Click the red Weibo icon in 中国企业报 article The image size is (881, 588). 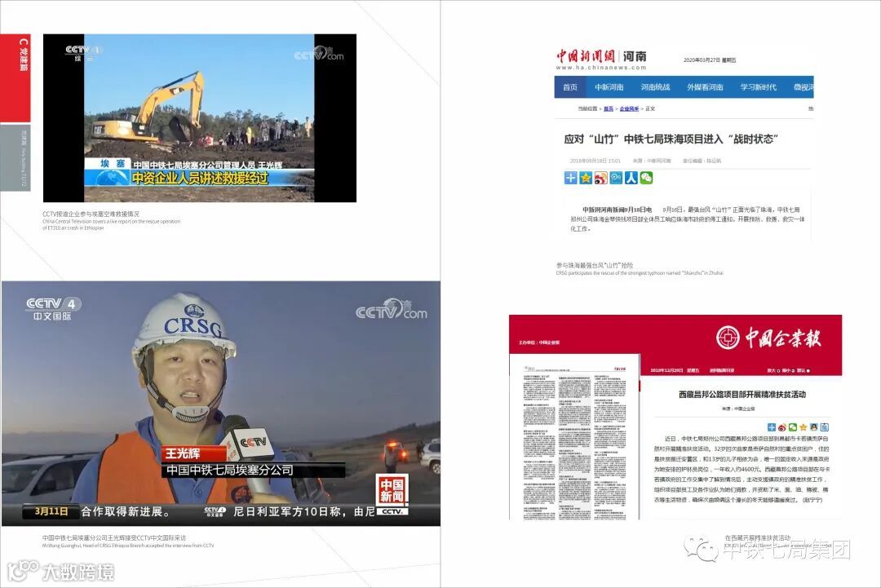pyautogui.click(x=782, y=427)
